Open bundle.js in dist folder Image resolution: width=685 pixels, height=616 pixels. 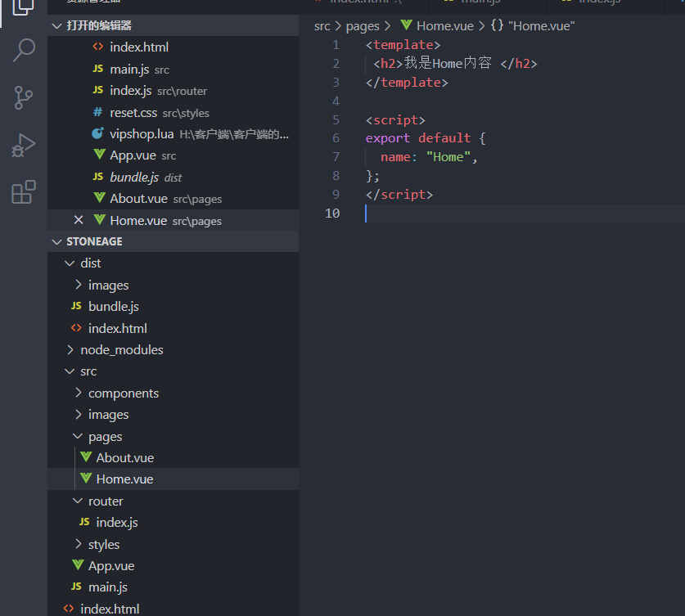(x=173, y=307)
